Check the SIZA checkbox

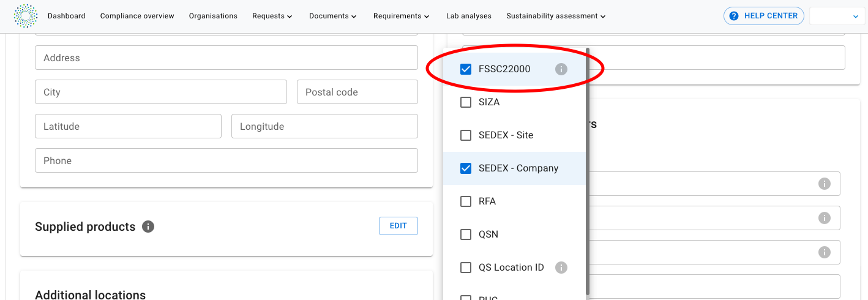tap(466, 102)
